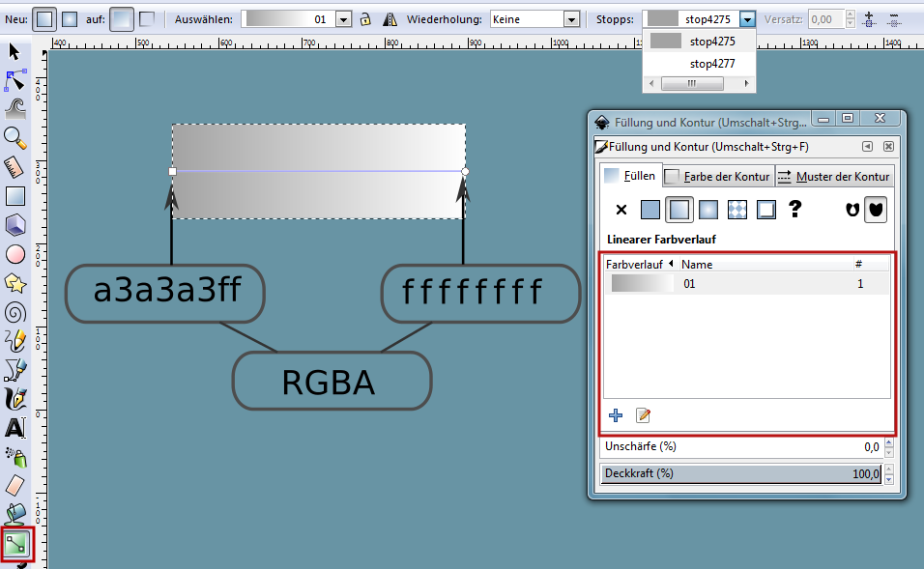This screenshot has width=924, height=569.
Task: Choose stop4275 from the Stopps list
Action: point(699,42)
